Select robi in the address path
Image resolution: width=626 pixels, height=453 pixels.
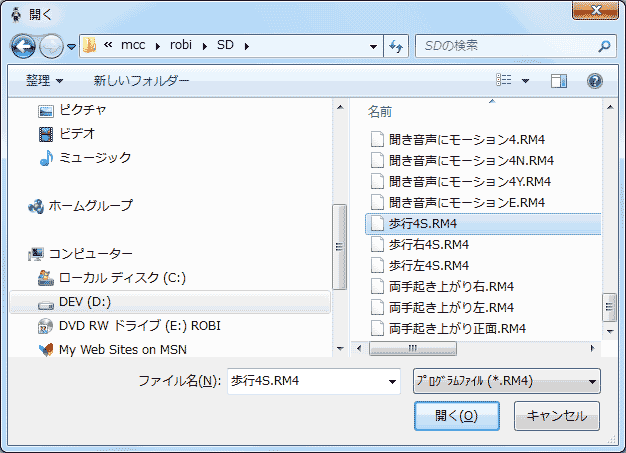(x=181, y=45)
